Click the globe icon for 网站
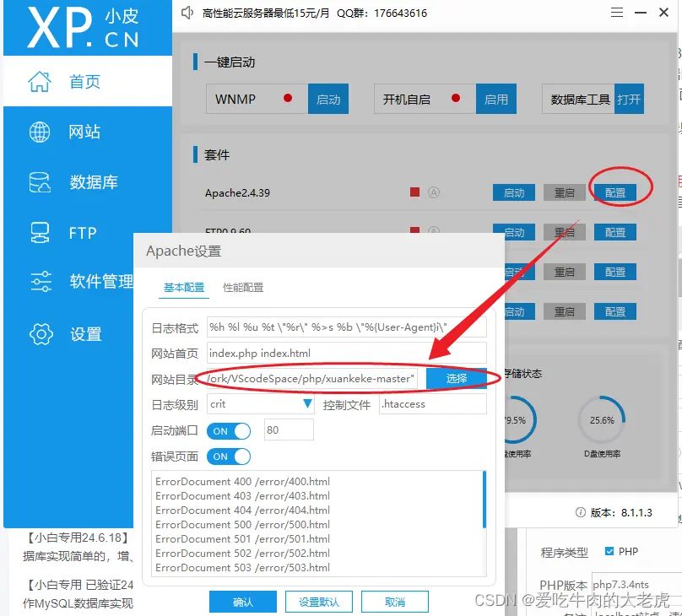The width and height of the screenshot is (682, 616). click(40, 132)
